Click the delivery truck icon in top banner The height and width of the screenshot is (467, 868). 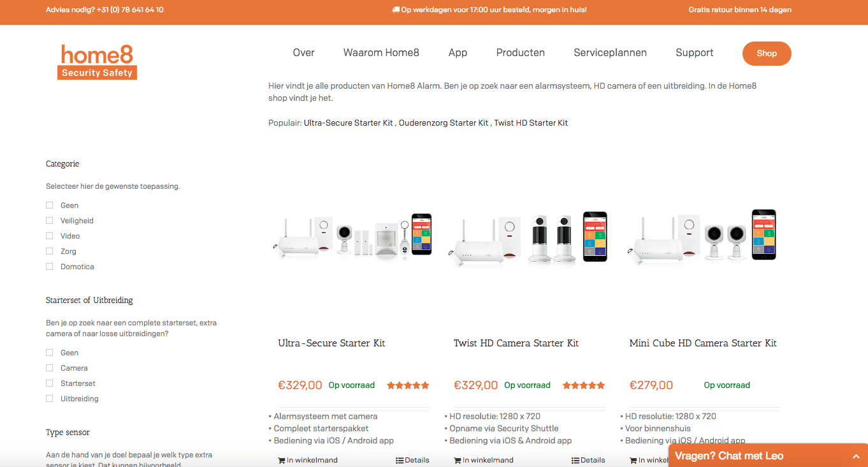[396, 10]
